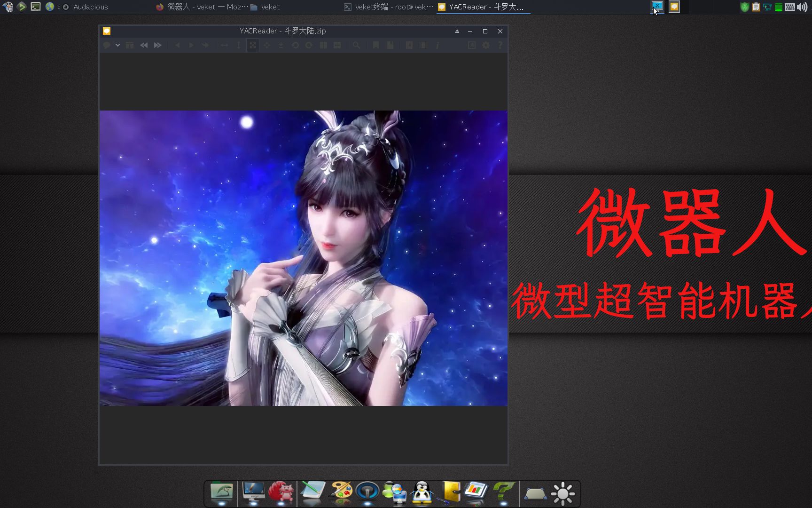
Task: Open the Go To Flow comic browser
Action: 130,45
